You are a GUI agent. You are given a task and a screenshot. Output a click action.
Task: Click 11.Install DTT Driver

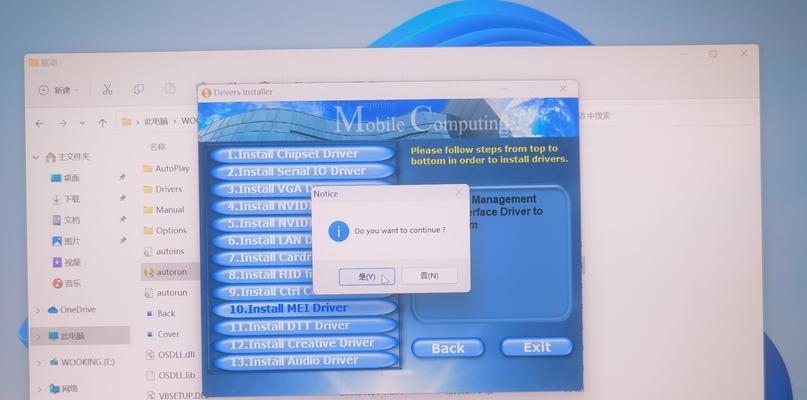pos(305,326)
